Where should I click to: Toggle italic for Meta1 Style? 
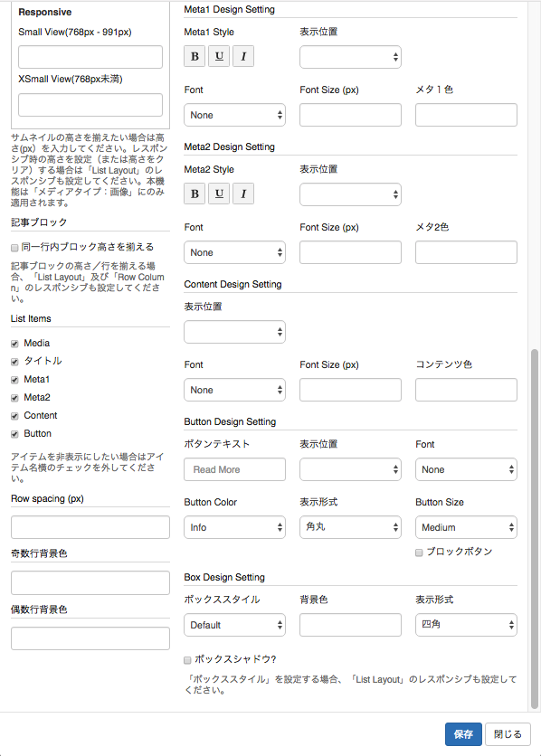tap(243, 56)
